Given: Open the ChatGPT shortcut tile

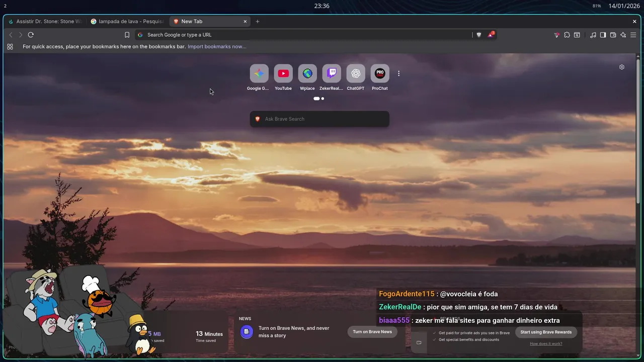Looking at the screenshot, I should click(x=356, y=73).
